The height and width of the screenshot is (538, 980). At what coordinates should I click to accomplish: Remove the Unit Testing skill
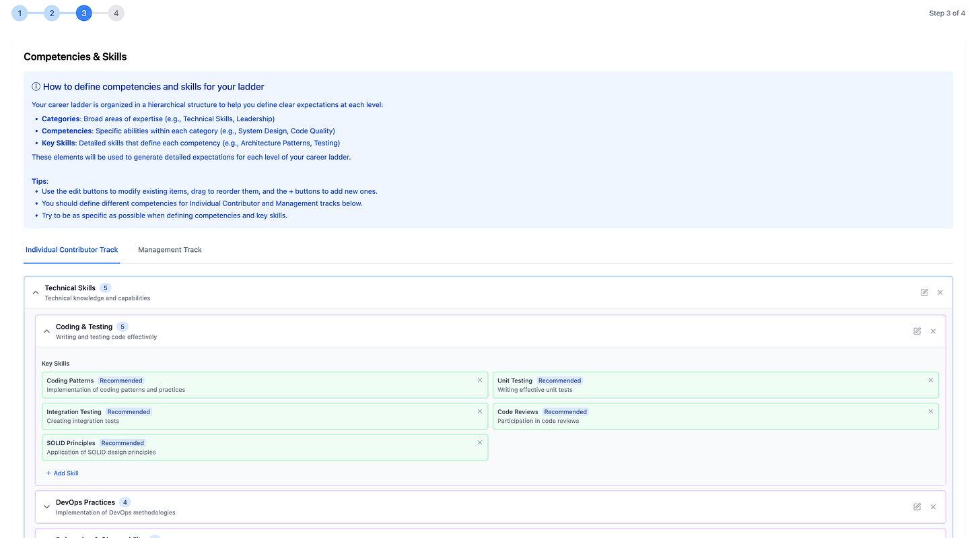(931, 380)
